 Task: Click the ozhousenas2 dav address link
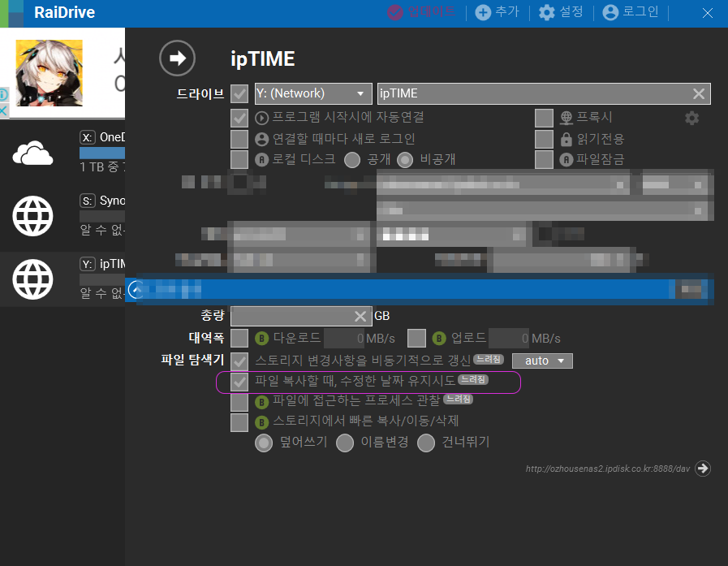607,469
